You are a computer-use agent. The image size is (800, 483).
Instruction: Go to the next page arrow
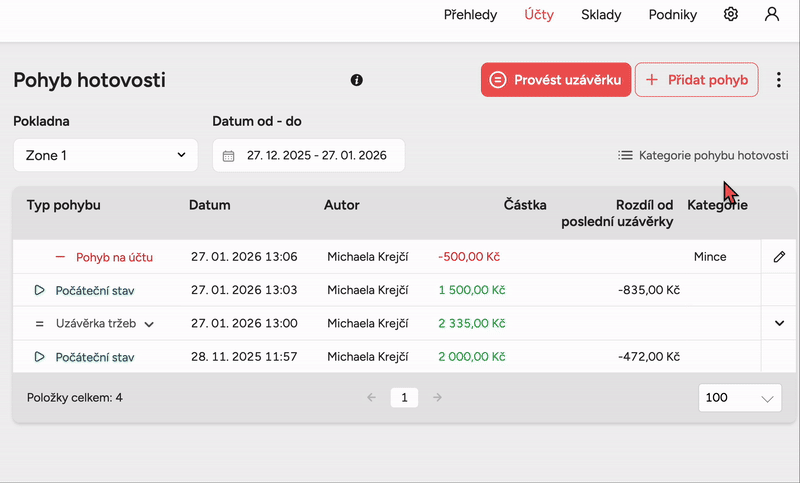437,397
